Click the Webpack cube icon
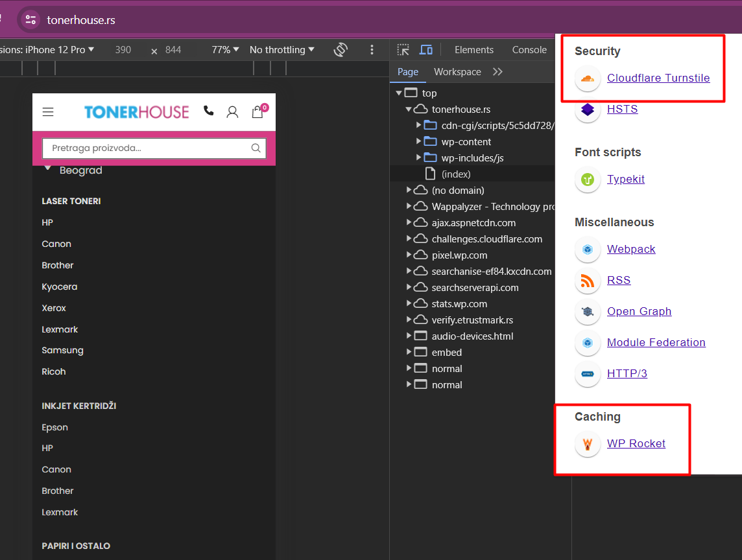Image resolution: width=742 pixels, height=560 pixels. pos(588,250)
